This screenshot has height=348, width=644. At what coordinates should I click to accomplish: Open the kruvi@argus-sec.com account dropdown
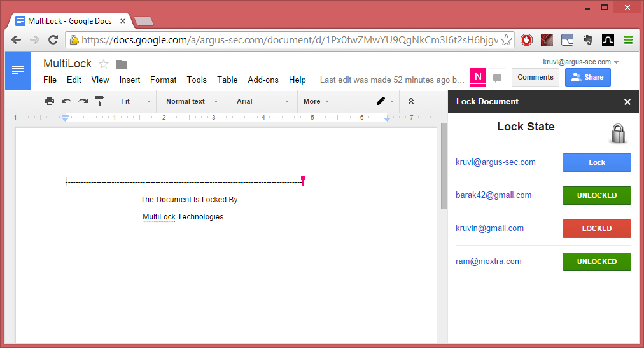[580, 62]
